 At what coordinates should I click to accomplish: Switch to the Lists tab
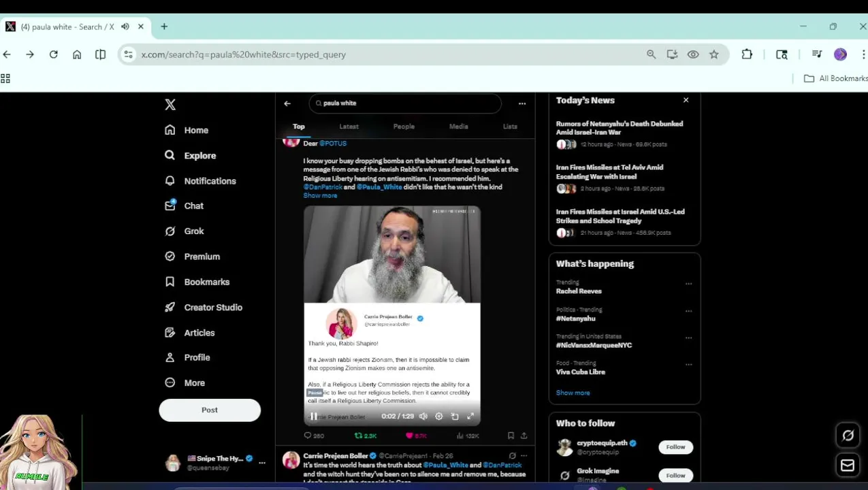pos(510,127)
